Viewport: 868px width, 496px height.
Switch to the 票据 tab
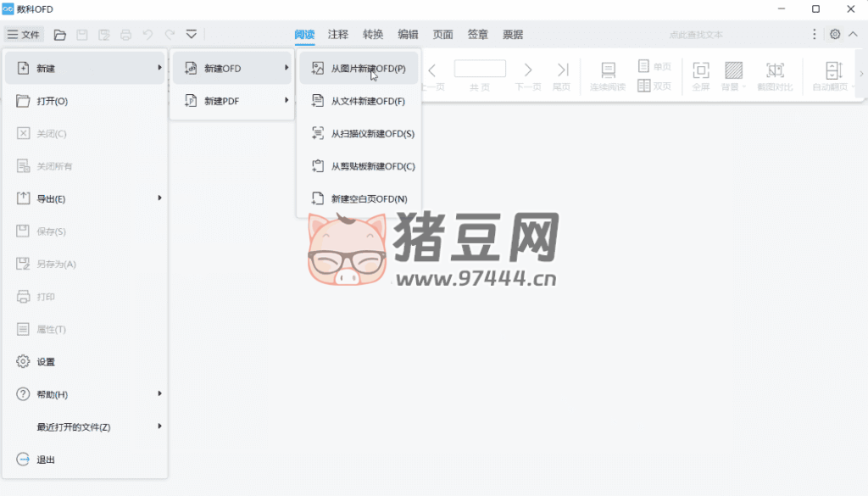pyautogui.click(x=513, y=34)
